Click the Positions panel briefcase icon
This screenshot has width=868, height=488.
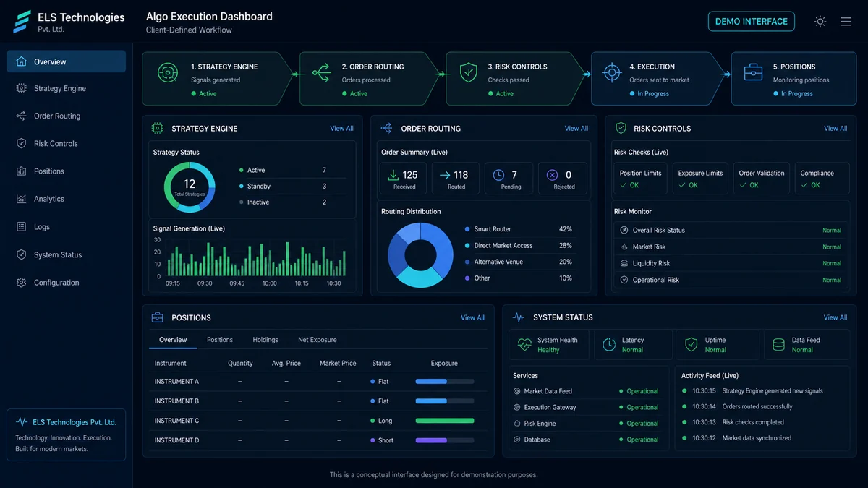(157, 317)
